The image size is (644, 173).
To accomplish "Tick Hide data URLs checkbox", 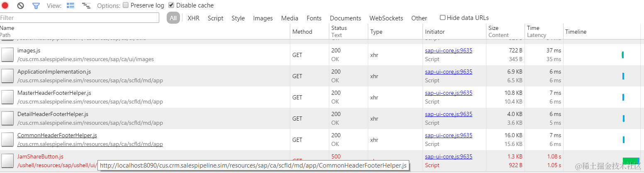I will tap(442, 17).
